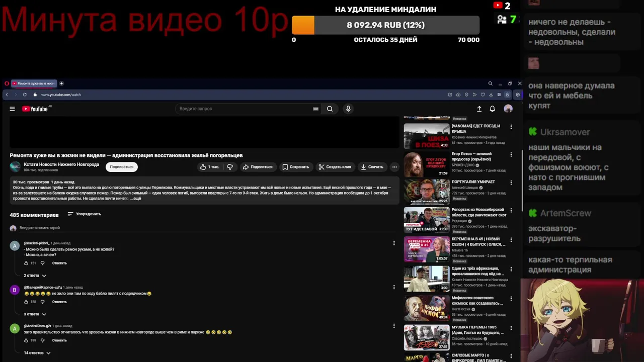Dislike the comment by @nacistl-pidori_
The image size is (644, 362).
point(42,263)
